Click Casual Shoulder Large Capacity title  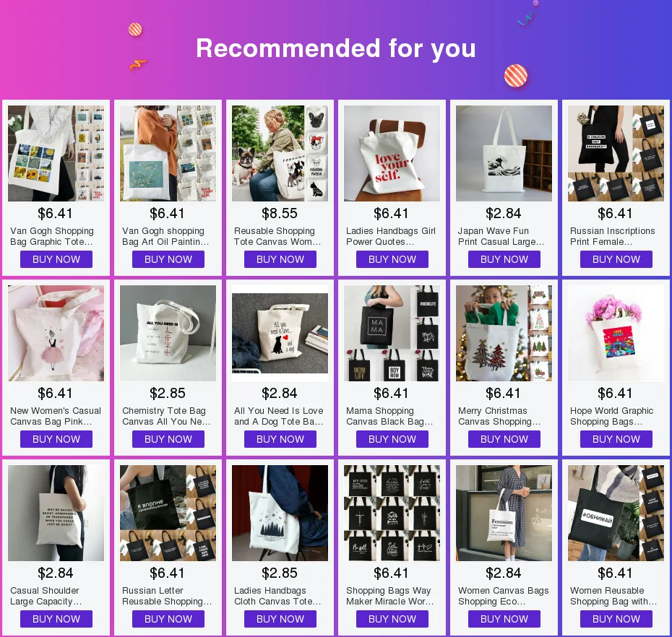tap(46, 596)
